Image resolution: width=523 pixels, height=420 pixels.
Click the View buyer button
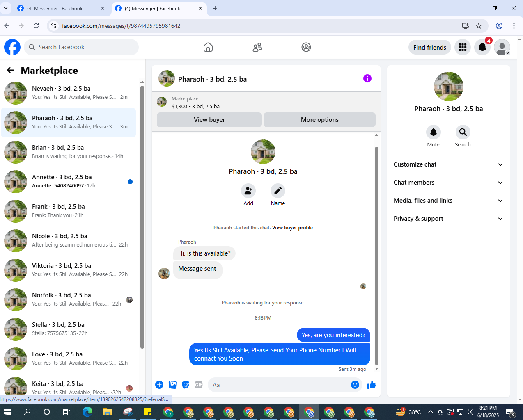209,120
